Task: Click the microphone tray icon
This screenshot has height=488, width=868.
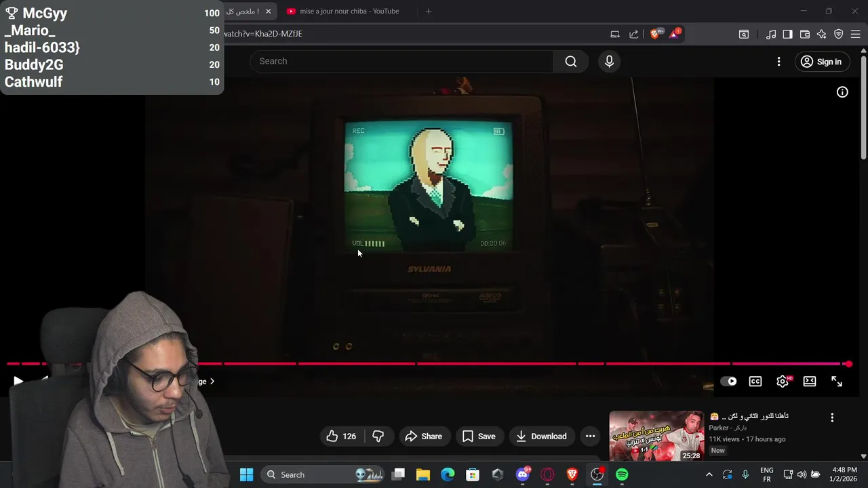Action: (745, 474)
